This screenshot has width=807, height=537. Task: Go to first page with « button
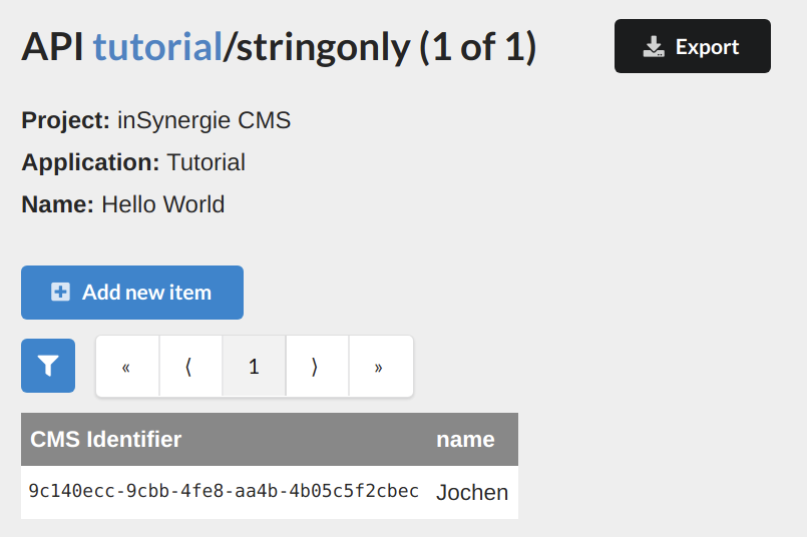[x=127, y=367]
